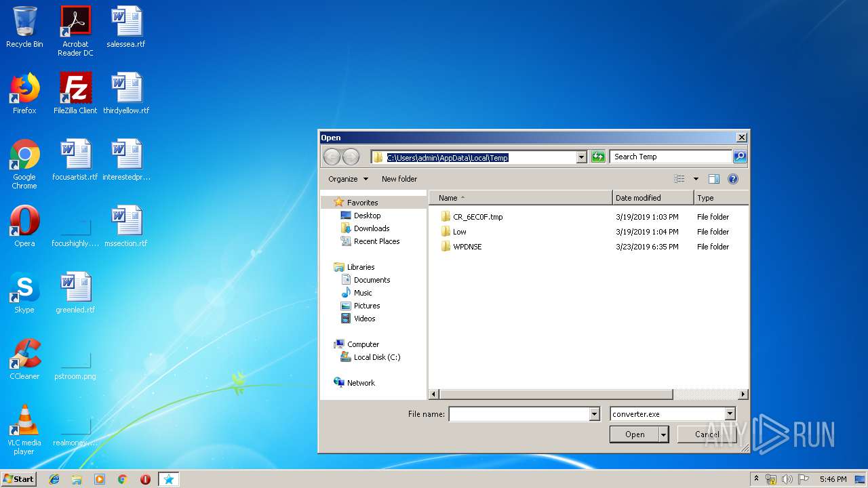The width and height of the screenshot is (868, 488).
Task: Launch VLC media player shortcut
Action: [x=24, y=430]
